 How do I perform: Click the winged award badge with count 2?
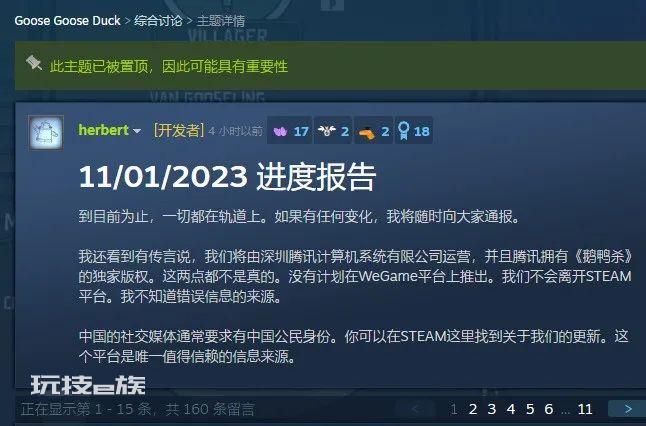[333, 131]
